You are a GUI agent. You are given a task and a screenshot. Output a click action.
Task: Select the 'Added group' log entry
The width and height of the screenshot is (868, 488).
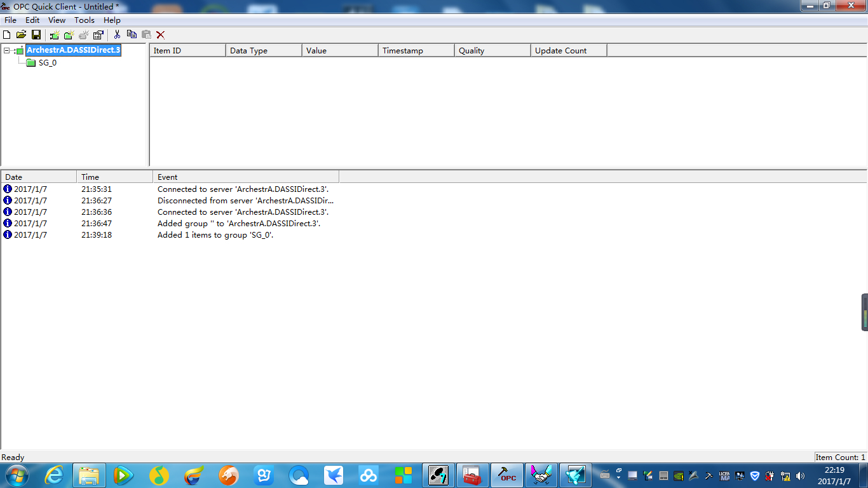pyautogui.click(x=239, y=224)
